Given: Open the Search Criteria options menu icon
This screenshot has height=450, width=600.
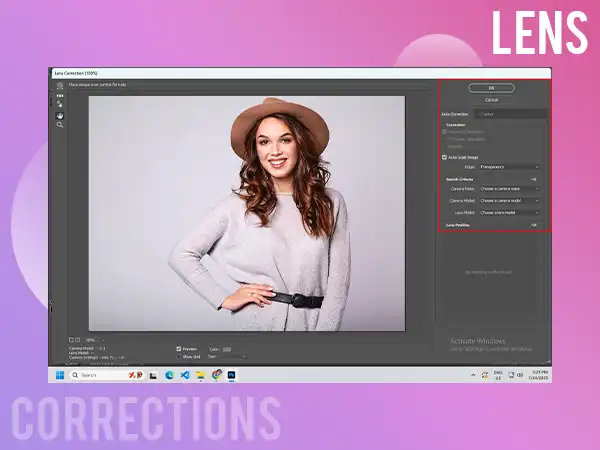Looking at the screenshot, I should [534, 179].
